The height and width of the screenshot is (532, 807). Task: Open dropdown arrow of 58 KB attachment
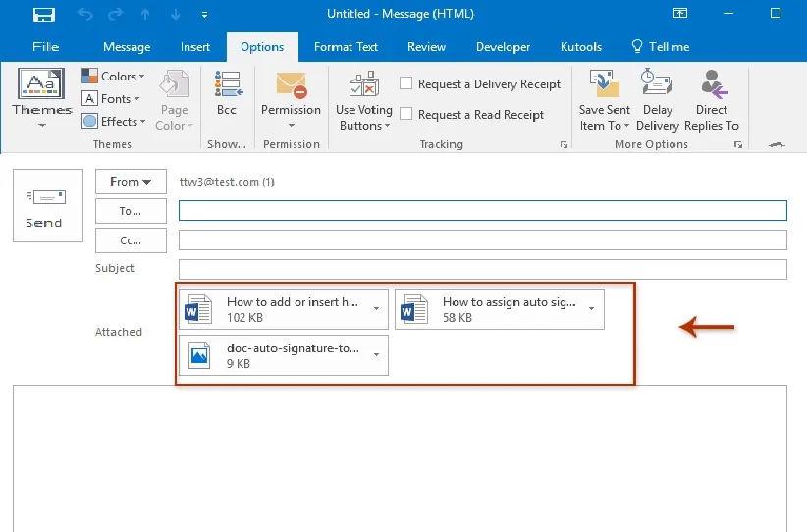tap(591, 309)
